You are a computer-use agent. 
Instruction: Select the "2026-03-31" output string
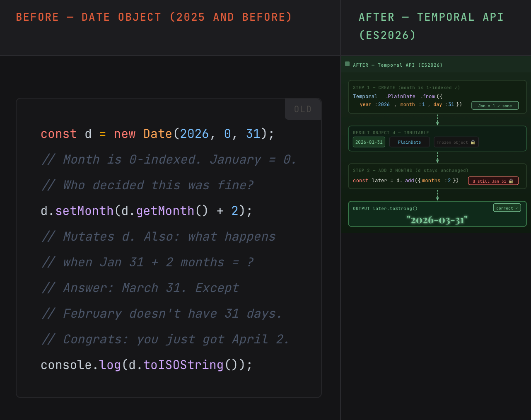(437, 220)
